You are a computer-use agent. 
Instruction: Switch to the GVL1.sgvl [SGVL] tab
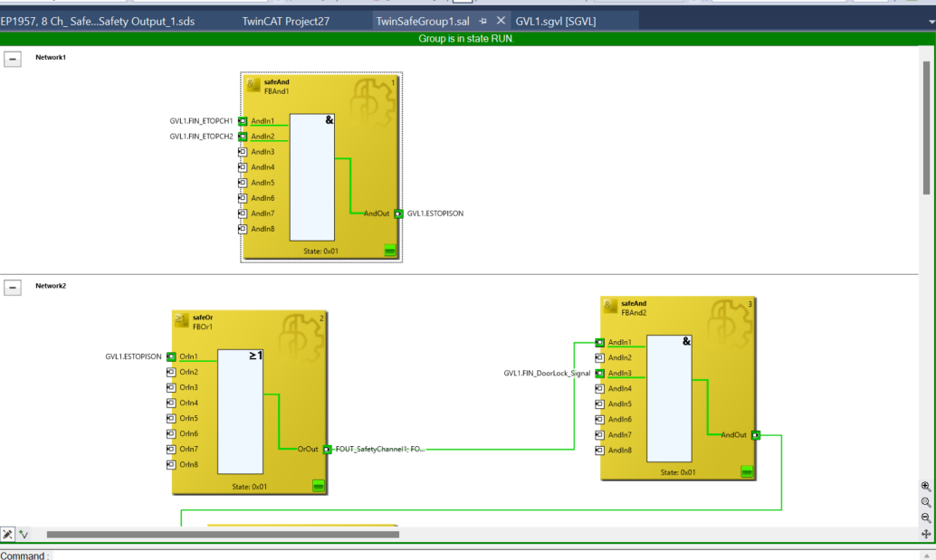555,22
